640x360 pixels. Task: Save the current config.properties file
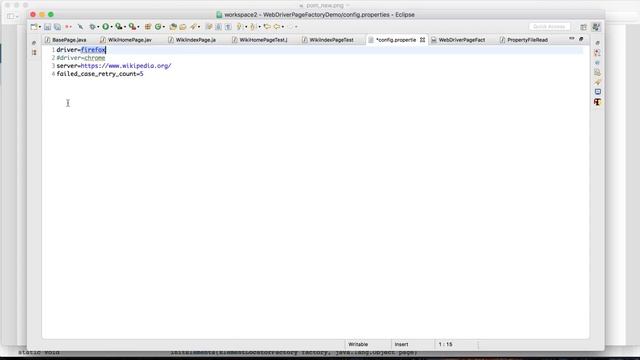tap(47, 27)
